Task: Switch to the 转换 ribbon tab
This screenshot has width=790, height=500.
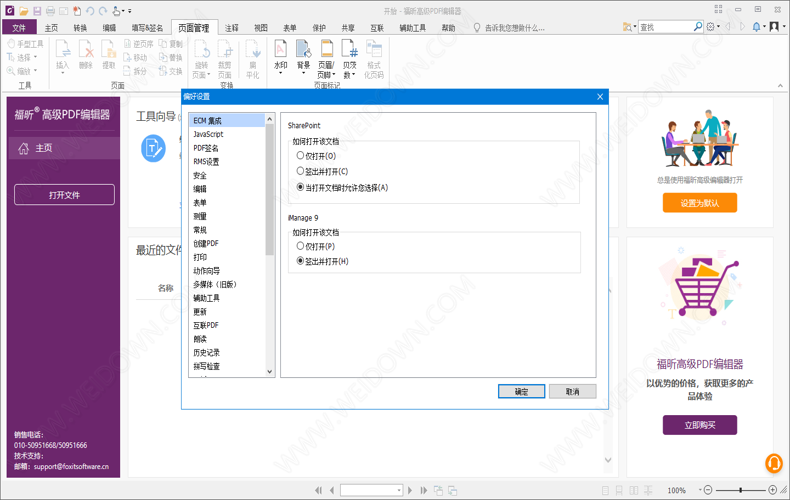Action: click(80, 28)
